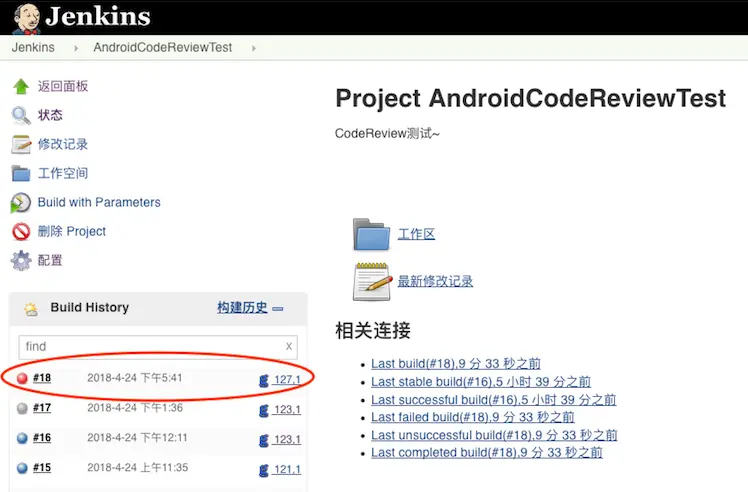Click the blue status ball of build #16
Screen dimensions: 748x492
coord(22,438)
